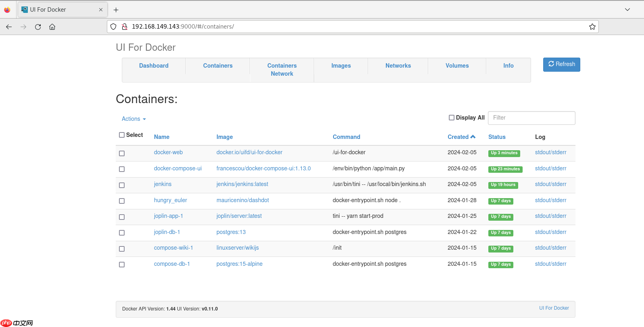Open the compose-wiki-1 container link
The image size is (644, 327).
(173, 248)
